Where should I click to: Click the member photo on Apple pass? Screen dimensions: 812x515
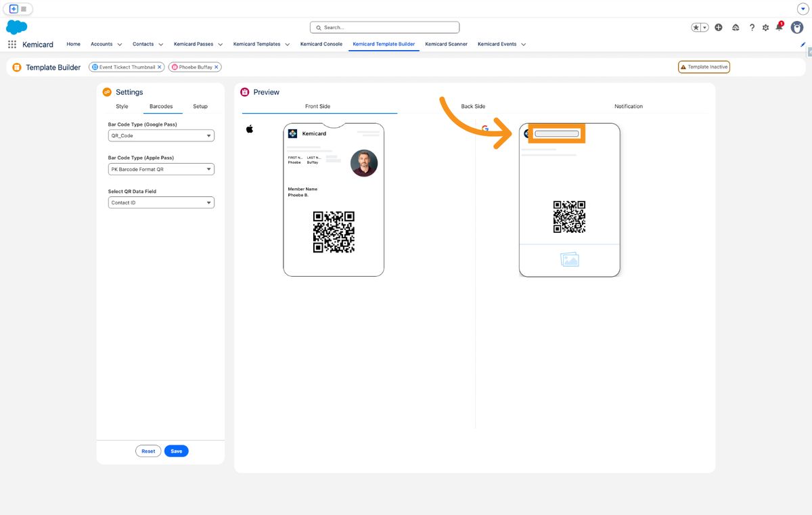pyautogui.click(x=364, y=163)
